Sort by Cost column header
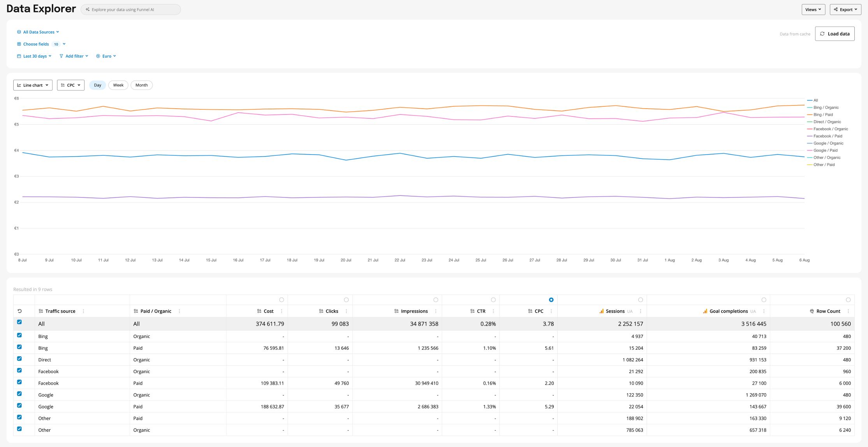Screen dimensions: 868x447 click(268, 311)
